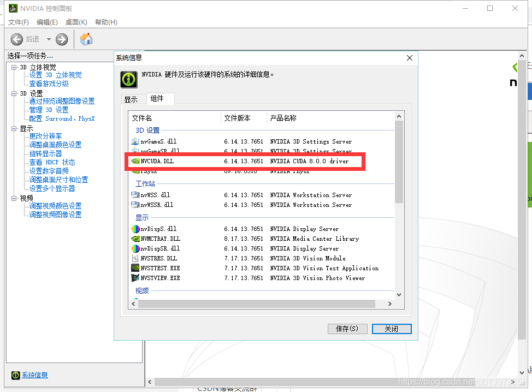Click the NVIDIA Control Panel title icon
The width and height of the screenshot is (532, 392).
13,8
